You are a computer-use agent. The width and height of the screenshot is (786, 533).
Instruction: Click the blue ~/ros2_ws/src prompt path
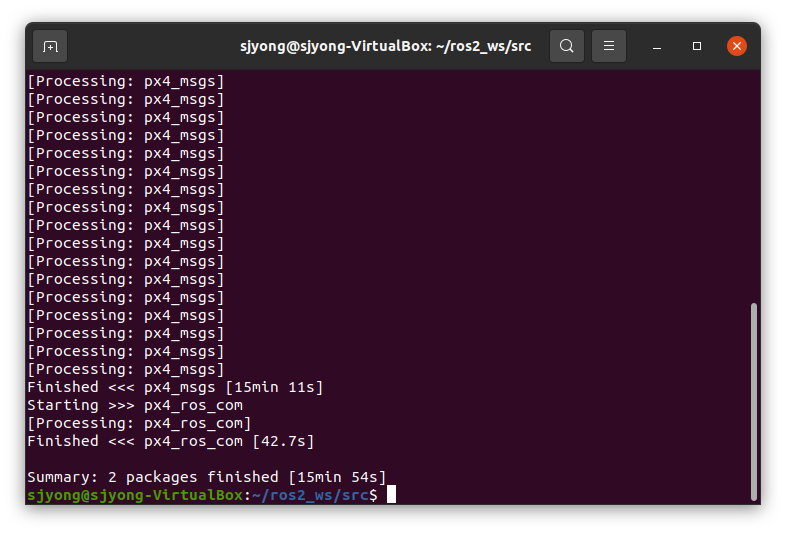click(x=310, y=495)
